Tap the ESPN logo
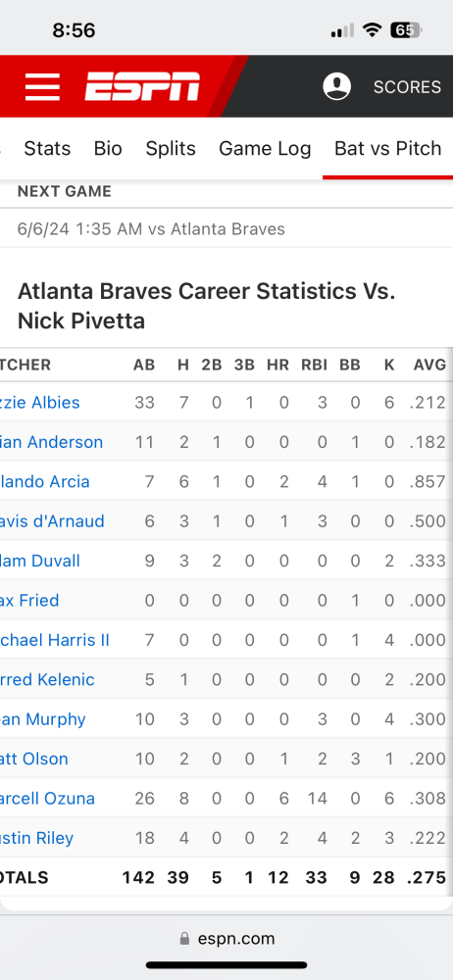 pos(142,86)
